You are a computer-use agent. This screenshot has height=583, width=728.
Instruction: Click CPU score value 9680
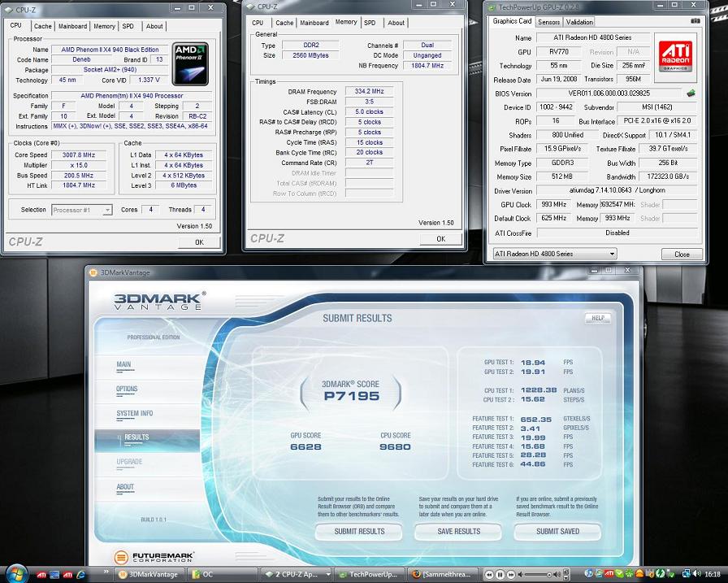point(395,447)
